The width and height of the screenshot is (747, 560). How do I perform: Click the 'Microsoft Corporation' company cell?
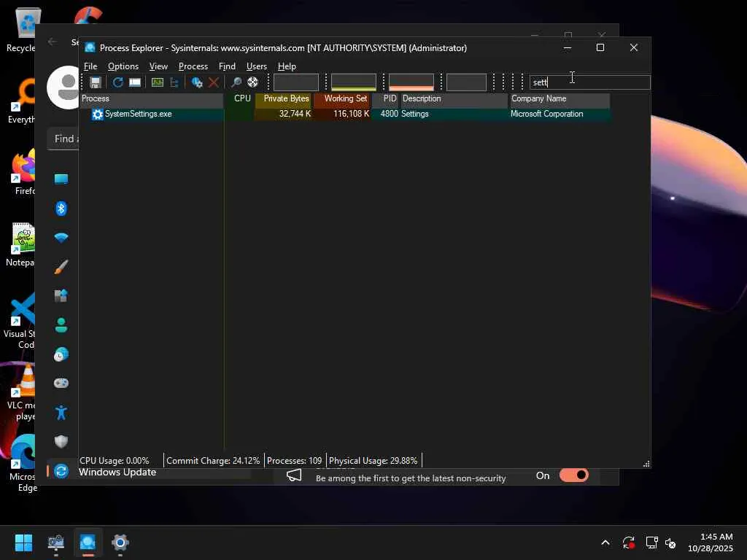[x=547, y=114]
